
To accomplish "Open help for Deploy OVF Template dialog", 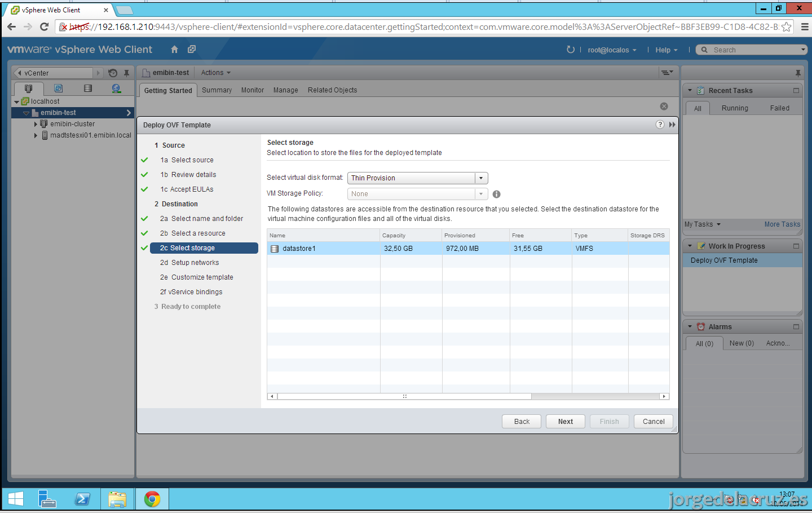I will coord(660,125).
